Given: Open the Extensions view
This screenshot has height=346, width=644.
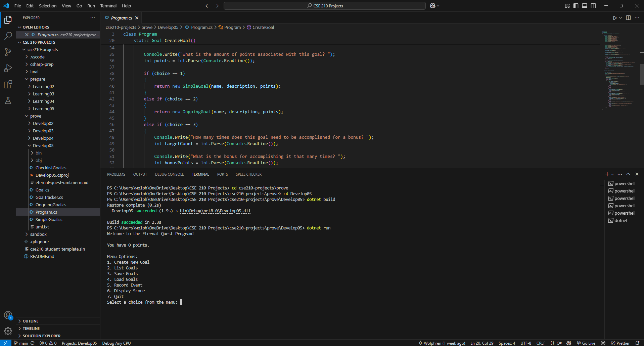Looking at the screenshot, I should pos(8,84).
